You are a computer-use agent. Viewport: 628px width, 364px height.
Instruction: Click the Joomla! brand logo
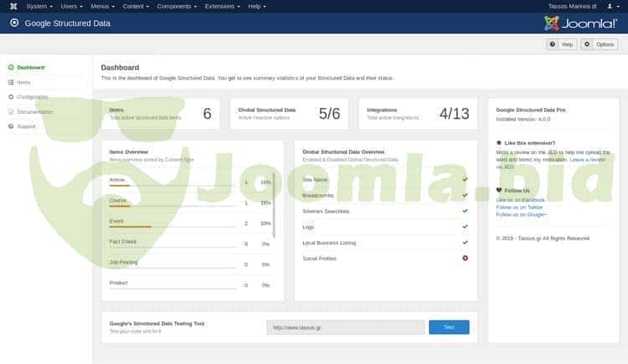580,23
